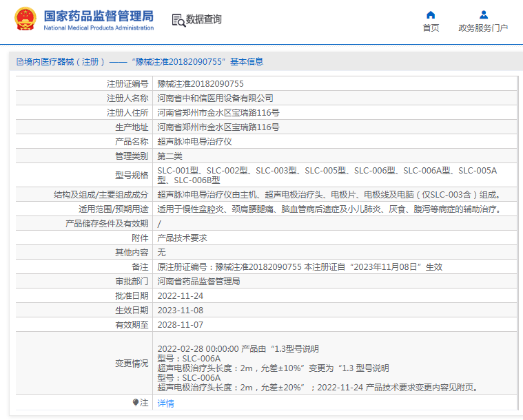
Task: Select change record 2022-02-28 00:00:00 line
Action: click(238, 349)
